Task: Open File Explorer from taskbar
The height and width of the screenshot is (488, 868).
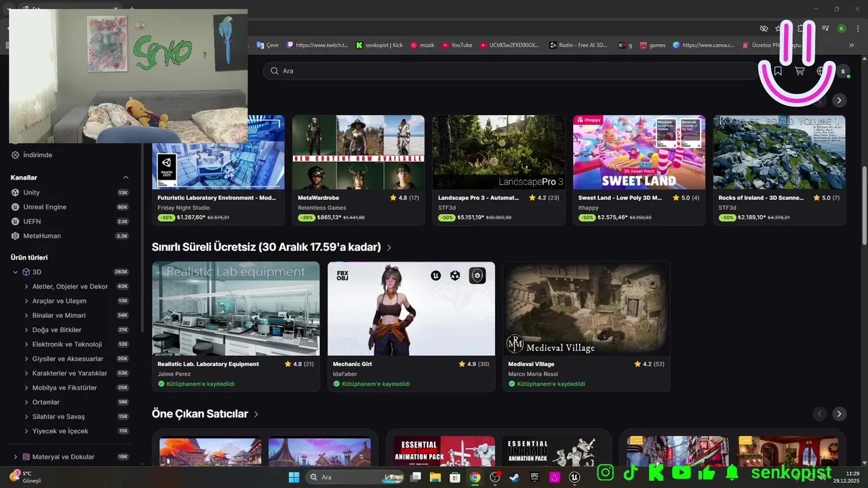Action: [x=435, y=477]
